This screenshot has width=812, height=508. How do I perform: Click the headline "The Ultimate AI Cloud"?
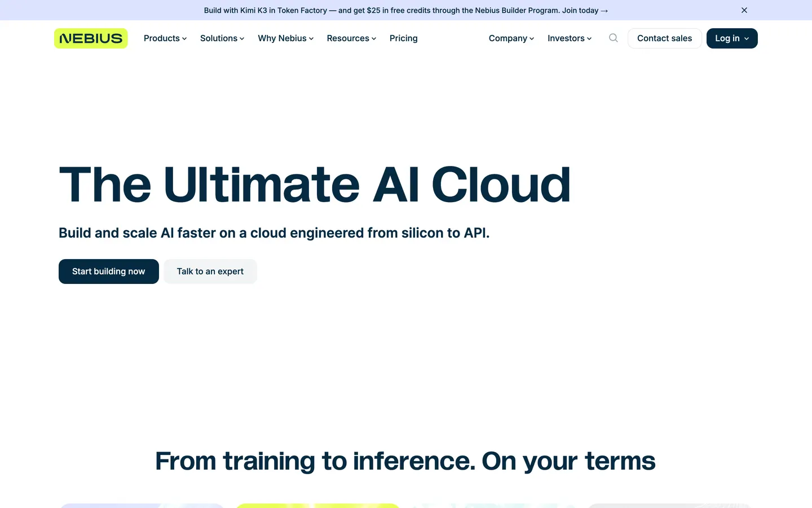[x=315, y=185]
